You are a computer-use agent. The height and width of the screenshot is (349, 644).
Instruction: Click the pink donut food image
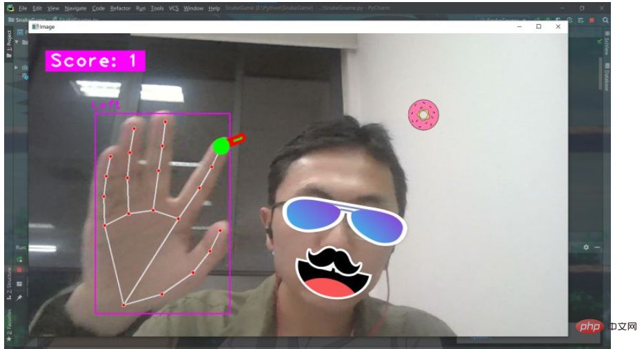[x=423, y=114]
